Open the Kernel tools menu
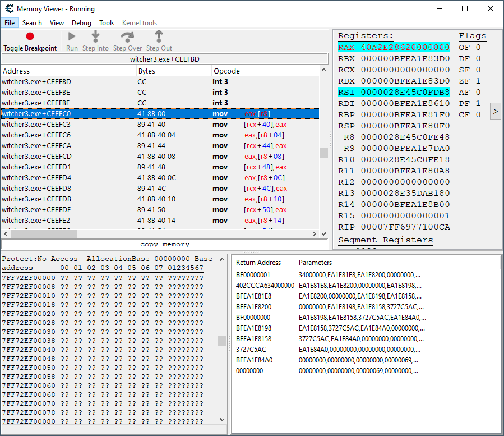This screenshot has height=436, width=504. tap(140, 23)
